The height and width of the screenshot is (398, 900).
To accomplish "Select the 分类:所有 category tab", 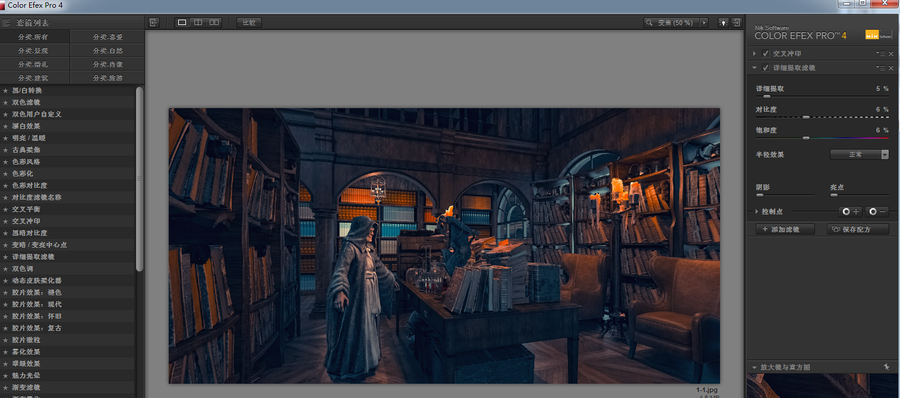I will (34, 37).
